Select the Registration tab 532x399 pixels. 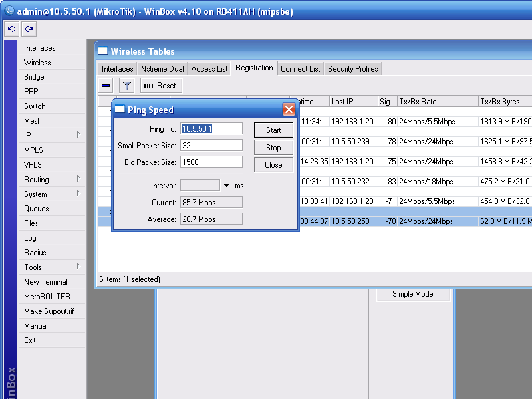pyautogui.click(x=254, y=68)
